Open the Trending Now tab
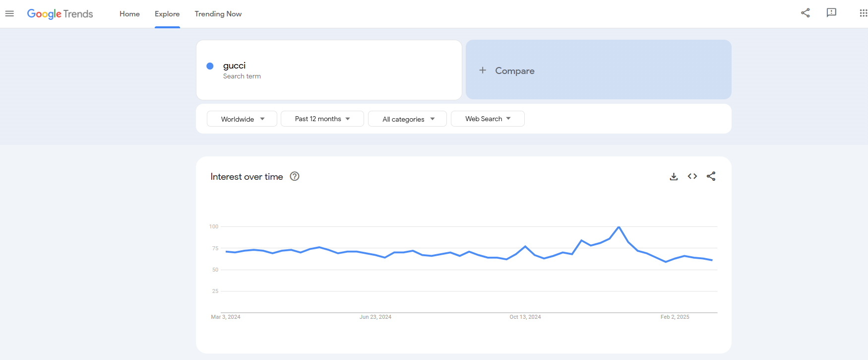The height and width of the screenshot is (360, 868). (218, 14)
